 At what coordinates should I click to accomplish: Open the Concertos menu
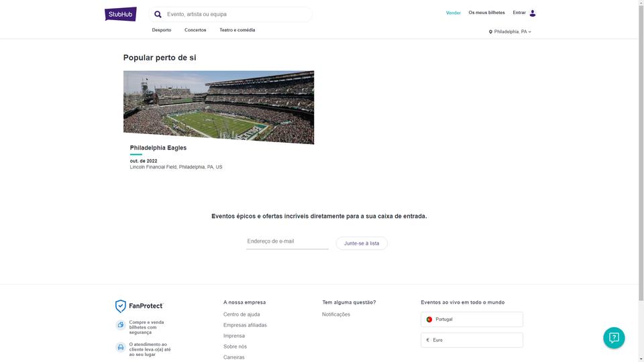pyautogui.click(x=195, y=30)
